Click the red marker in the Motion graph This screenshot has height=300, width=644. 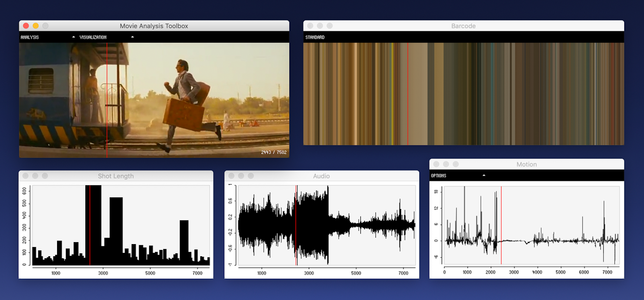tap(501, 225)
